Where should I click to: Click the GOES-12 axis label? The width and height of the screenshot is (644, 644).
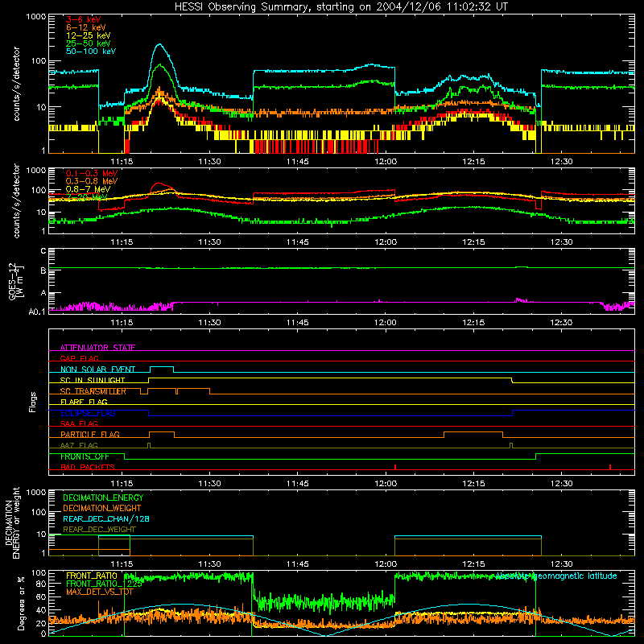(x=16, y=281)
